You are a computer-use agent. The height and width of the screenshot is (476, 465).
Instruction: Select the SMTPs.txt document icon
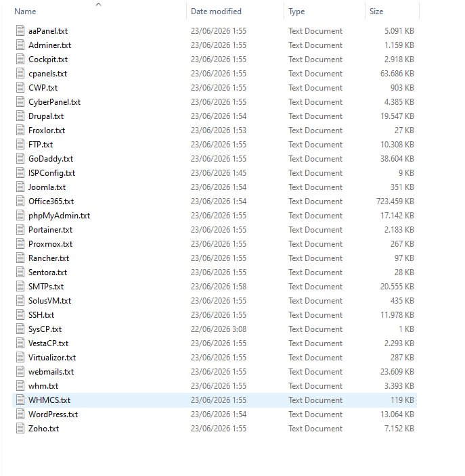click(20, 286)
